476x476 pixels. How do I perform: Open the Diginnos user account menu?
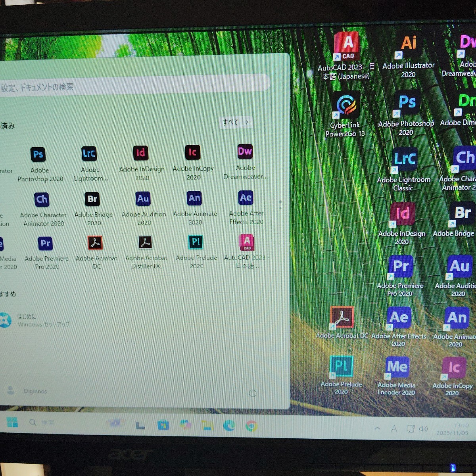click(x=27, y=391)
